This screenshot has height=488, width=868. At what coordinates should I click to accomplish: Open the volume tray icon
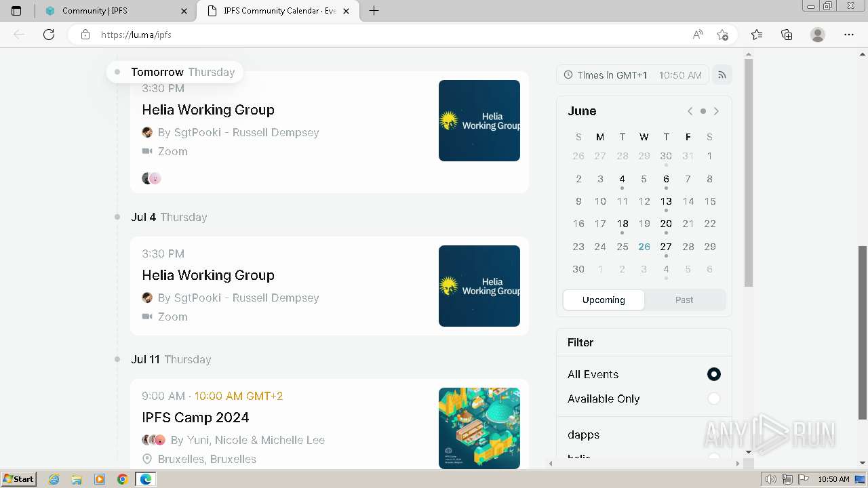pyautogui.click(x=772, y=479)
